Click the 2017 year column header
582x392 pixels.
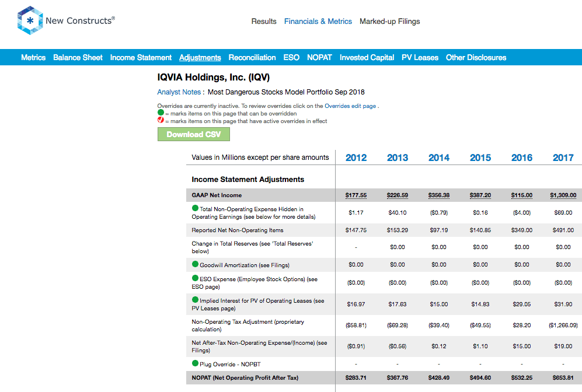click(563, 157)
